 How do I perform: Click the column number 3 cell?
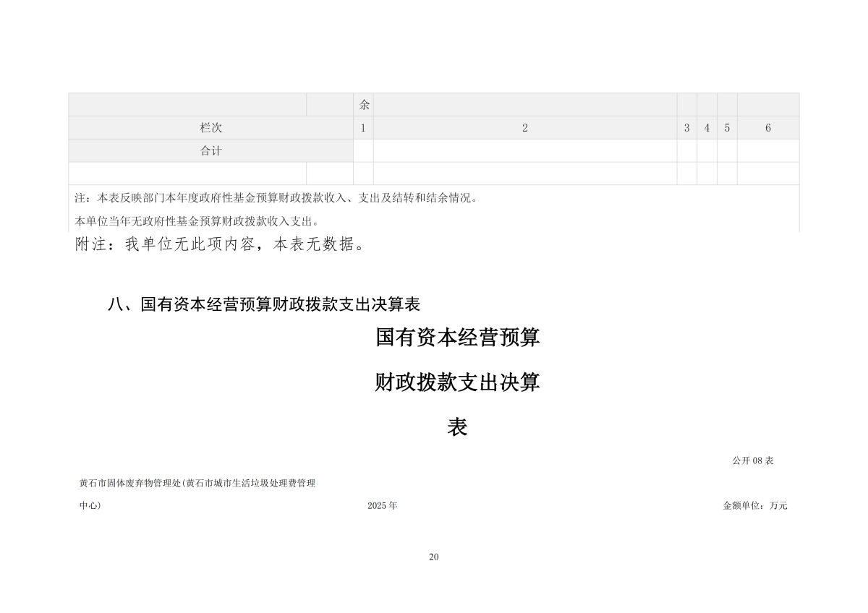(x=687, y=128)
